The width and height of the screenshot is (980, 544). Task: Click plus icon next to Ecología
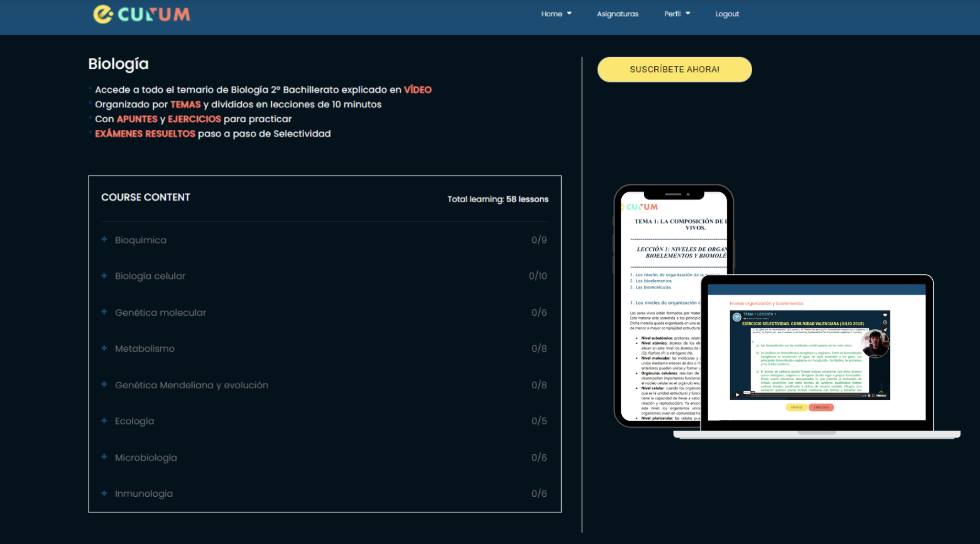104,420
